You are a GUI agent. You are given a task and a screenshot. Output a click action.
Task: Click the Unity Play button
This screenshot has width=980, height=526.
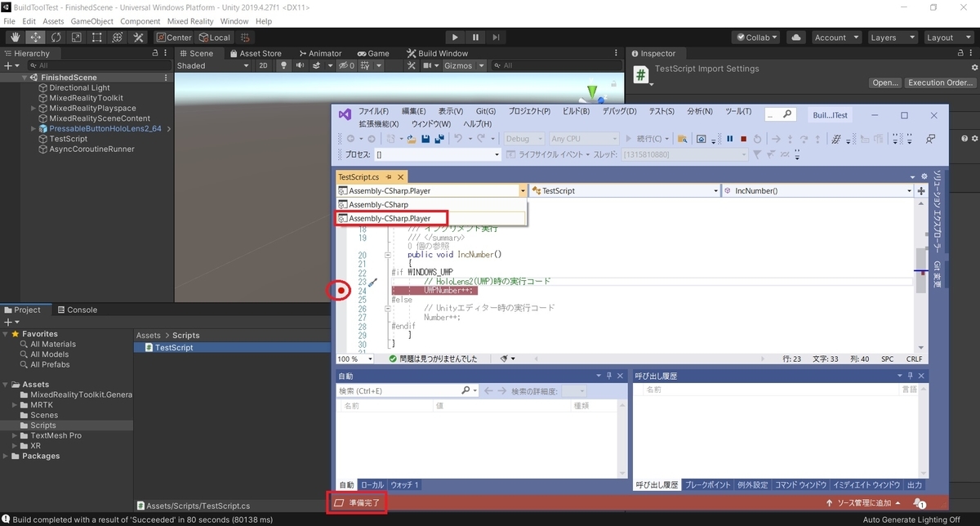tap(455, 38)
